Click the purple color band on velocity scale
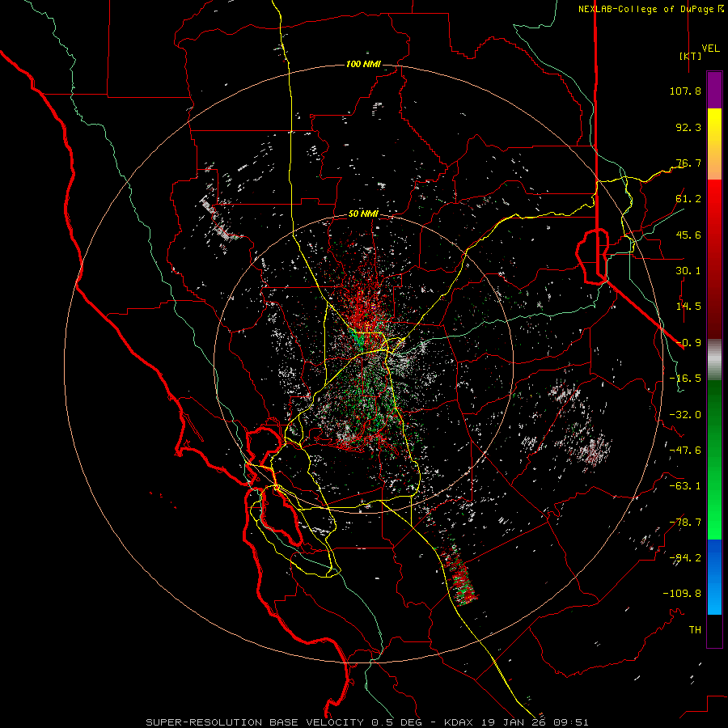The height and width of the screenshot is (728, 728). coord(714,91)
